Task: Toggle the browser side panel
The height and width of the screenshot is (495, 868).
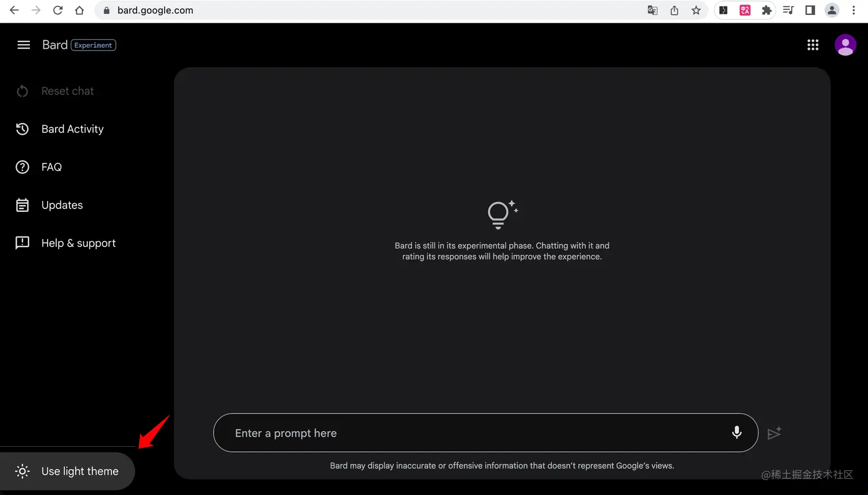Action: click(x=810, y=10)
